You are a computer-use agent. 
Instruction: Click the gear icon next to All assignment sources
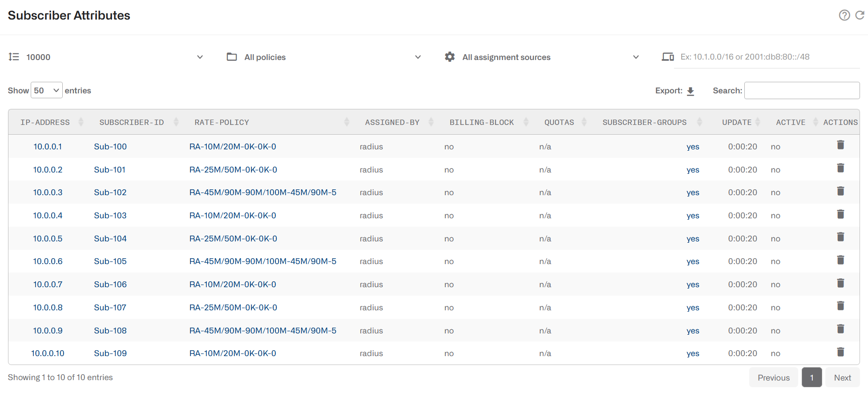(449, 56)
